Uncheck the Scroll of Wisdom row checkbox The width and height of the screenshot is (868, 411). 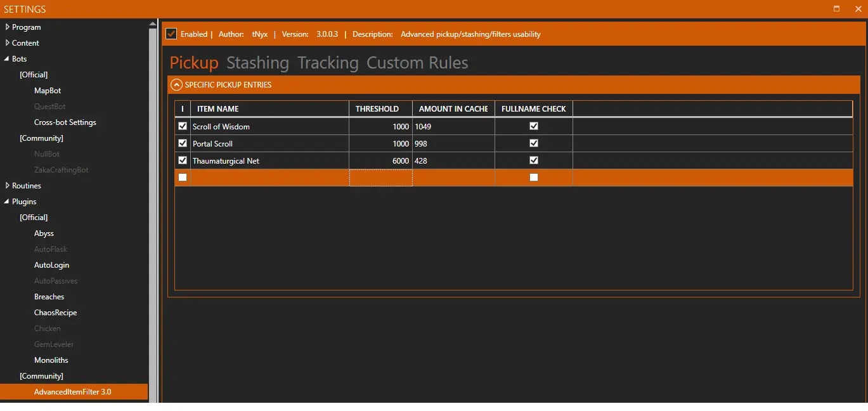coord(183,126)
